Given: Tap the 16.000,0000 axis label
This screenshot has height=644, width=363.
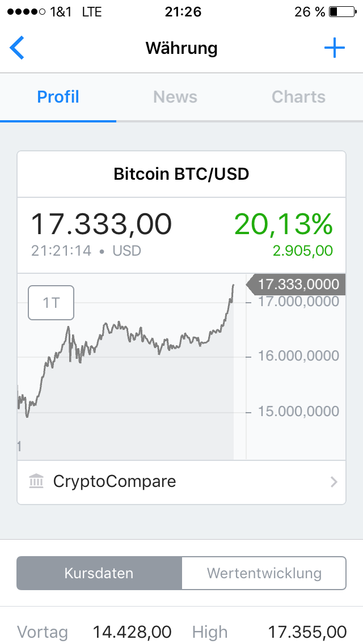Looking at the screenshot, I should tap(298, 355).
